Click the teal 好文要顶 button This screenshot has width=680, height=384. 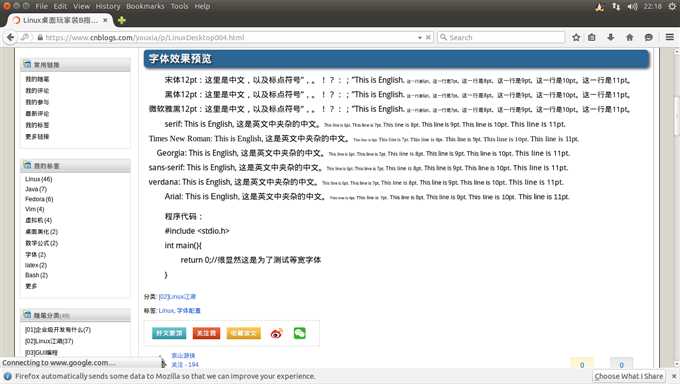point(169,333)
